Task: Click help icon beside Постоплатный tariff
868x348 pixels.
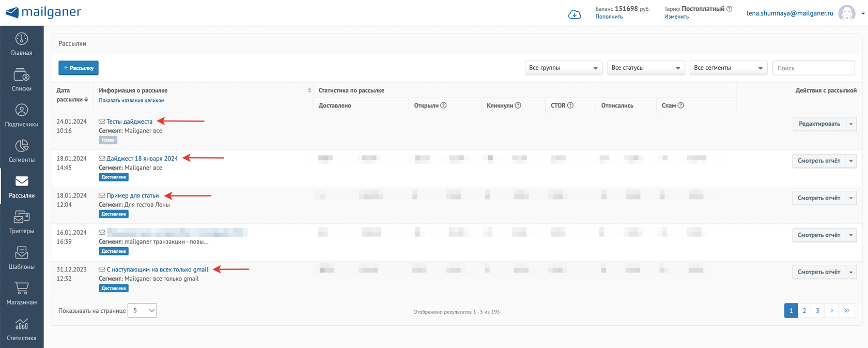Action: 729,9
